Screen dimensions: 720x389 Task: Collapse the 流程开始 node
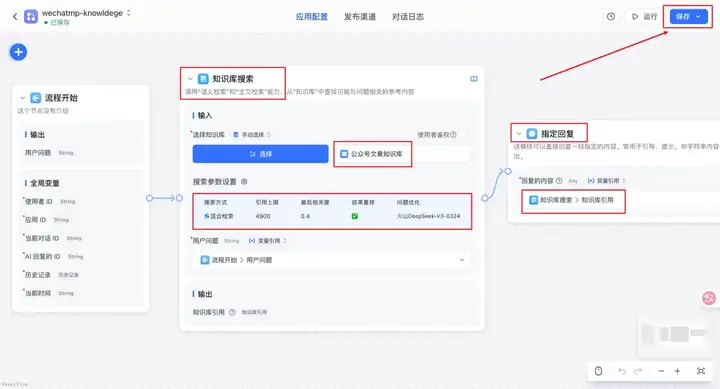tap(22, 98)
